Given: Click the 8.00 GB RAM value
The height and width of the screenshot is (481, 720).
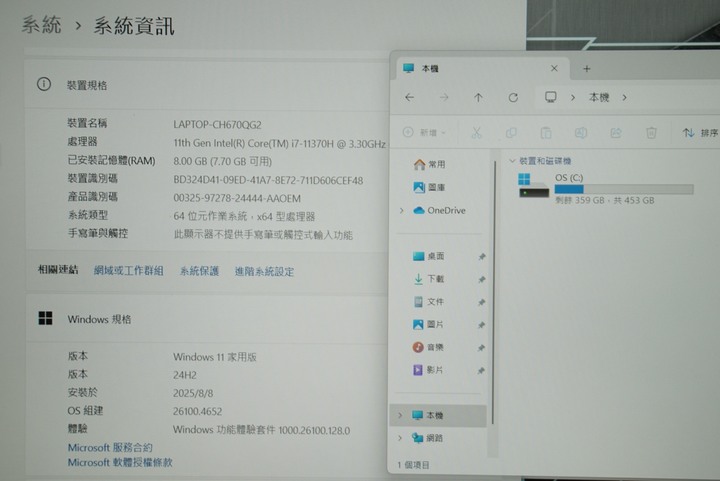Looking at the screenshot, I should [222, 162].
